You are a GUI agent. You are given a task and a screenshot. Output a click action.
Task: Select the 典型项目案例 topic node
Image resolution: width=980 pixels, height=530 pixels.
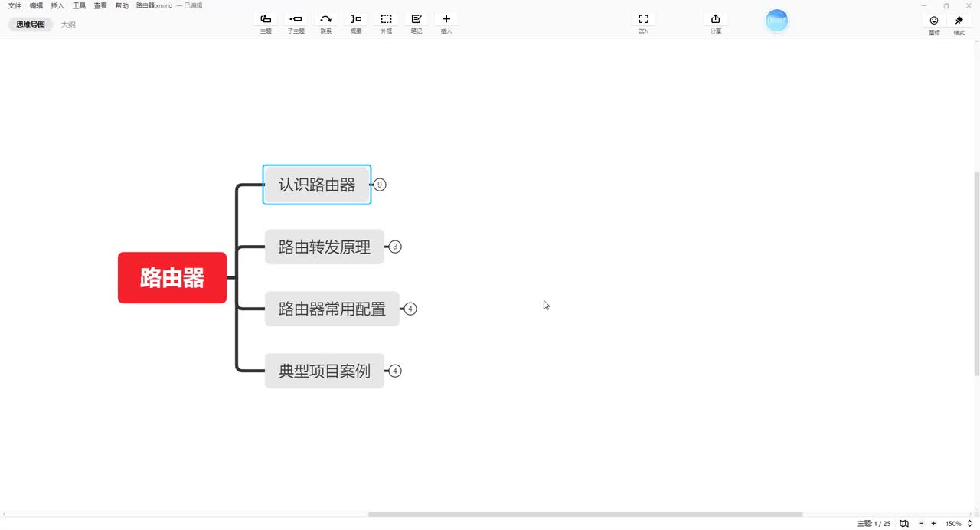click(x=325, y=371)
